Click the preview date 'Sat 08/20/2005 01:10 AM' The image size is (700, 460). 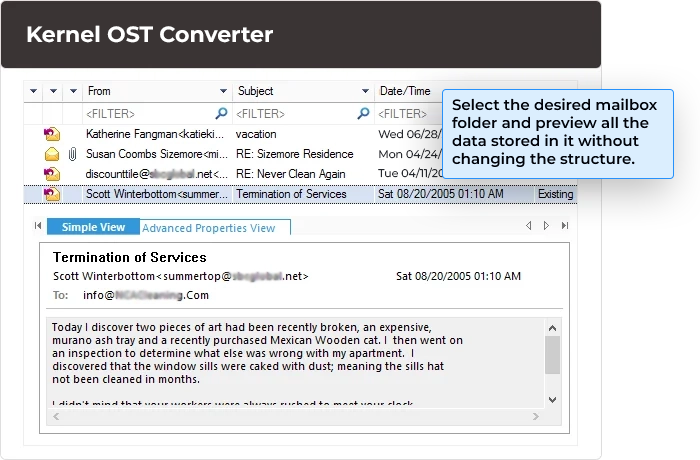coord(458,276)
